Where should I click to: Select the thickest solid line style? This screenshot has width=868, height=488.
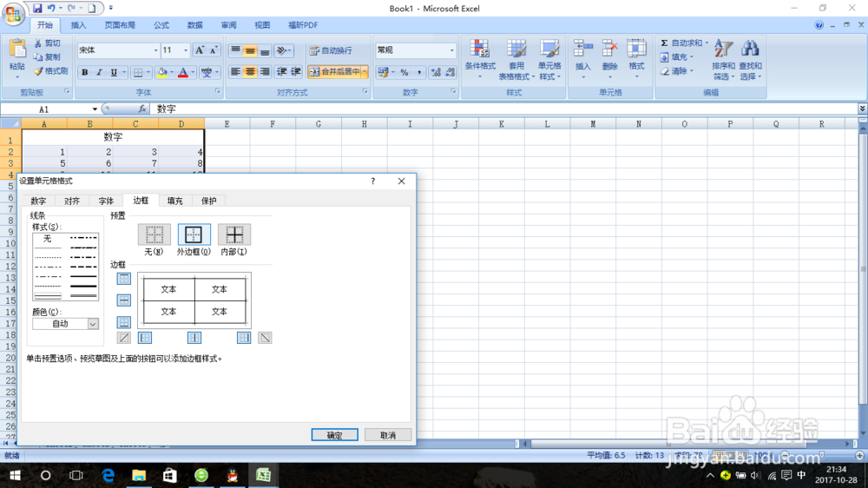83,286
